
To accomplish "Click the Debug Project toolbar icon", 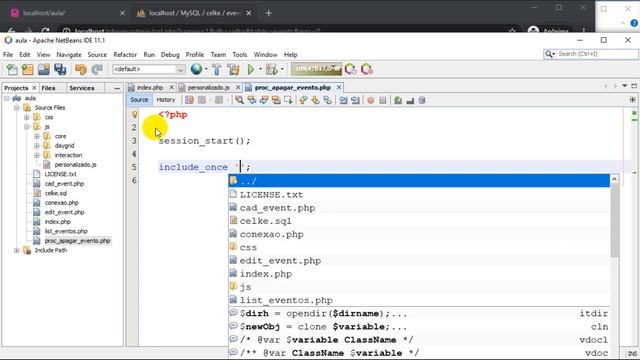I will pyautogui.click(x=271, y=69).
